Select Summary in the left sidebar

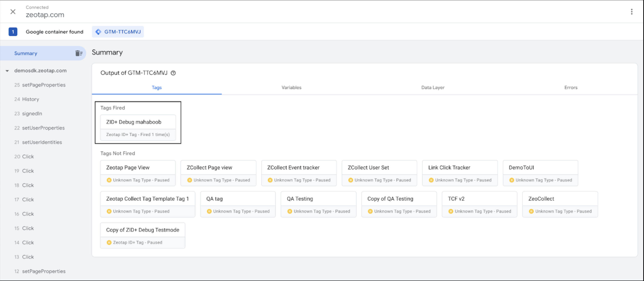coord(26,53)
